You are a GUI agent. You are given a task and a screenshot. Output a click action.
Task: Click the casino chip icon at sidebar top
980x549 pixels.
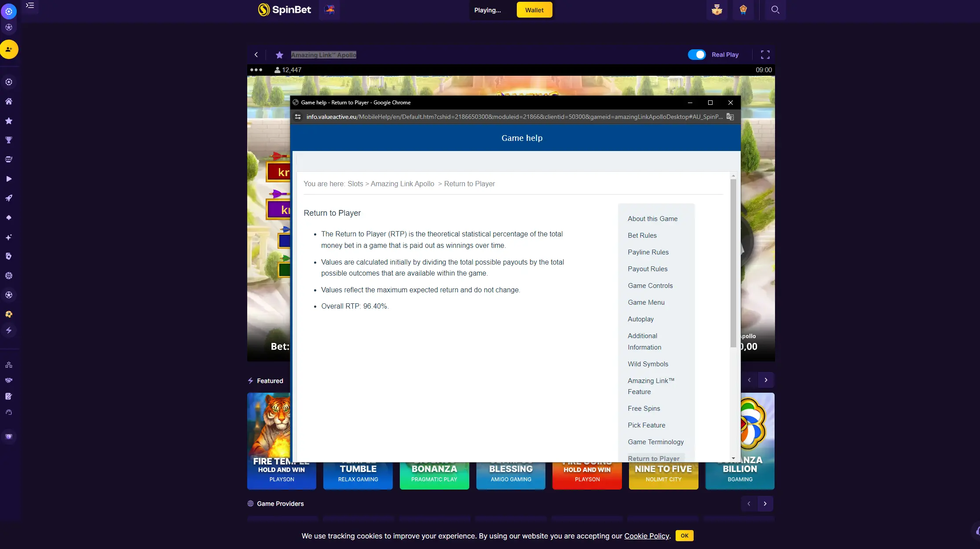click(x=9, y=11)
